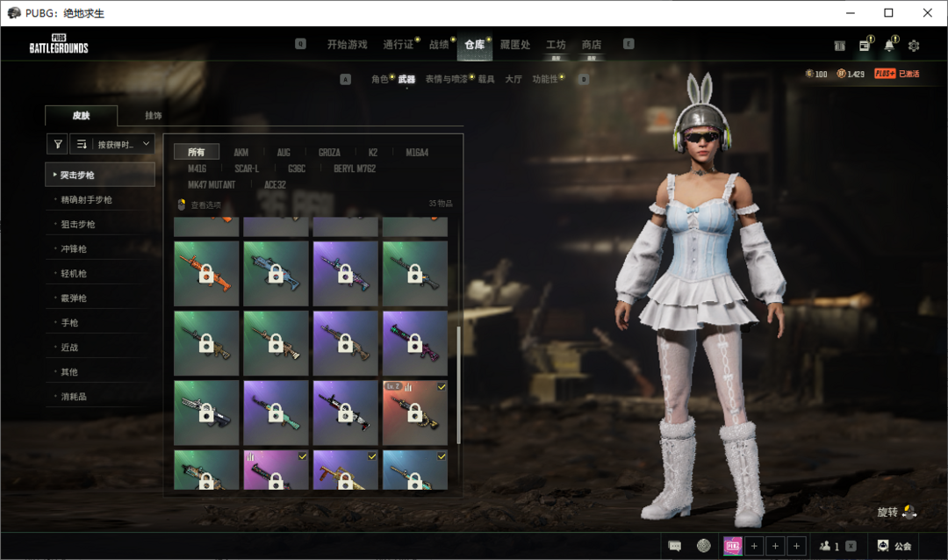Select the 轻机枪 category
The height and width of the screenshot is (560, 948).
point(100,273)
